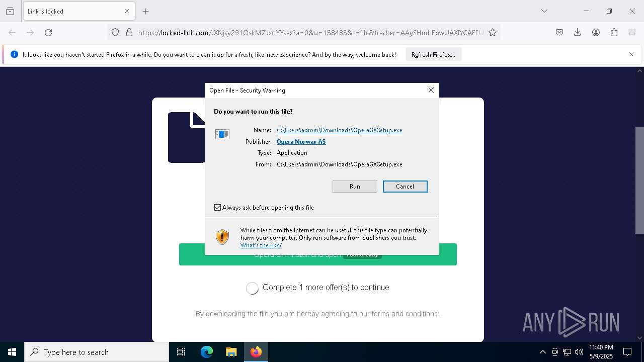This screenshot has height=362, width=644.
Task: Show site security padlock information
Action: (x=129, y=33)
